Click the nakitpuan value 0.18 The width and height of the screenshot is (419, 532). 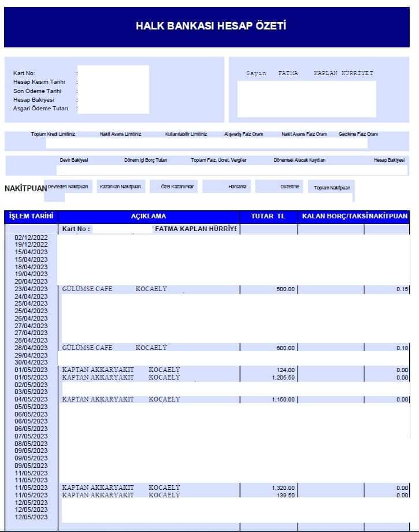coord(402,348)
